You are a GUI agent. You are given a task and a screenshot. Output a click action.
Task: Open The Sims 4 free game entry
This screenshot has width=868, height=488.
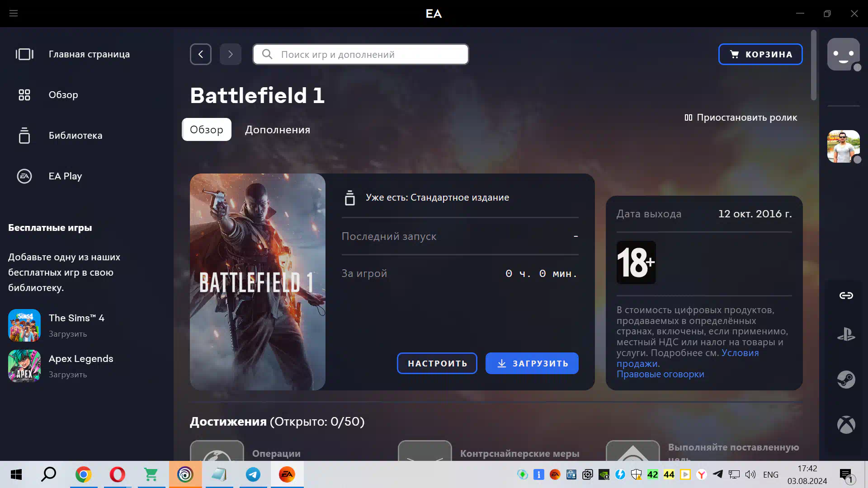[87, 325]
